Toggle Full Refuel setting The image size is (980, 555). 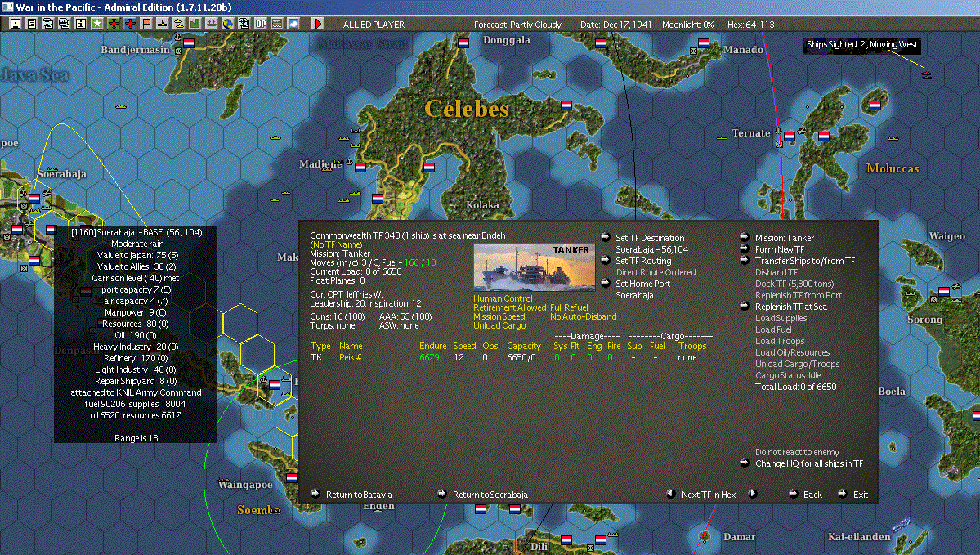[x=570, y=307]
